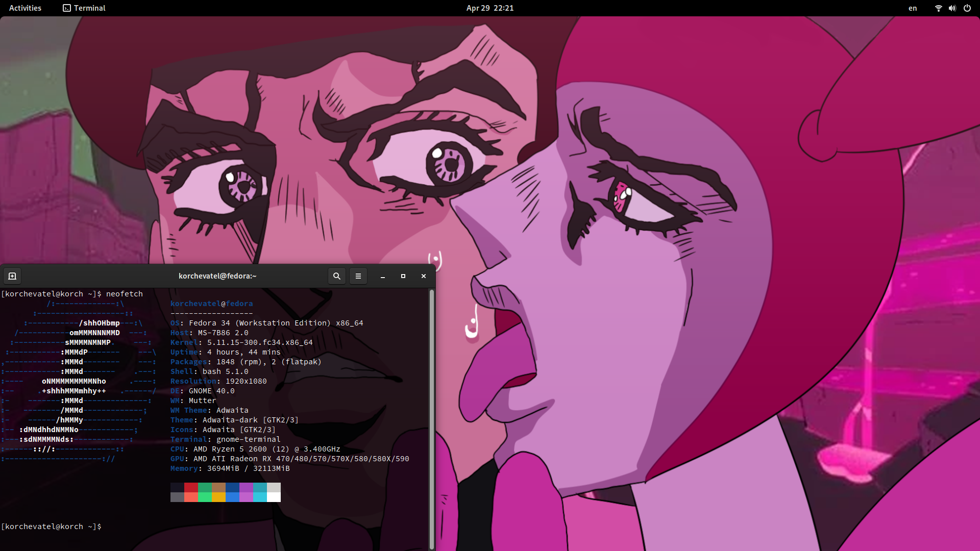
Task: Open the terminal hamburger menu
Action: (358, 276)
